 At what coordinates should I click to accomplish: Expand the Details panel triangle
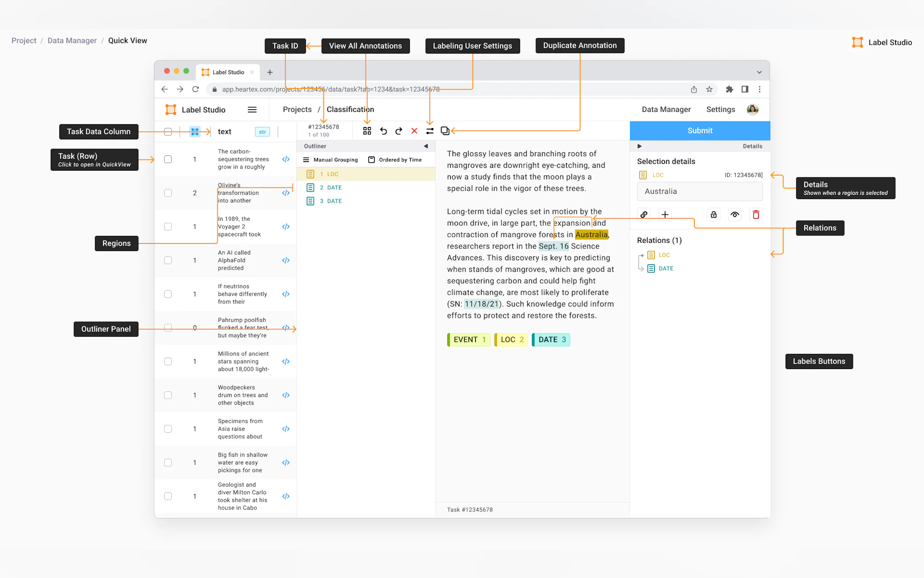click(x=640, y=146)
